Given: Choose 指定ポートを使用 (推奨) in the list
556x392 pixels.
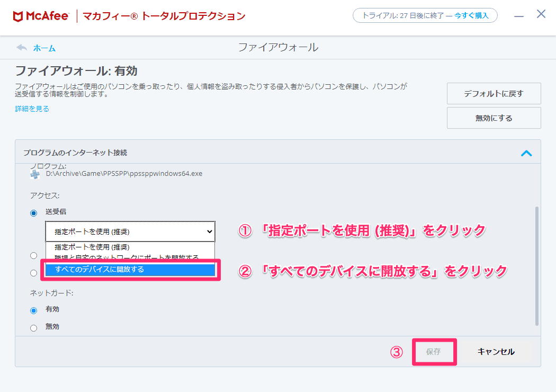Looking at the screenshot, I should 130,247.
